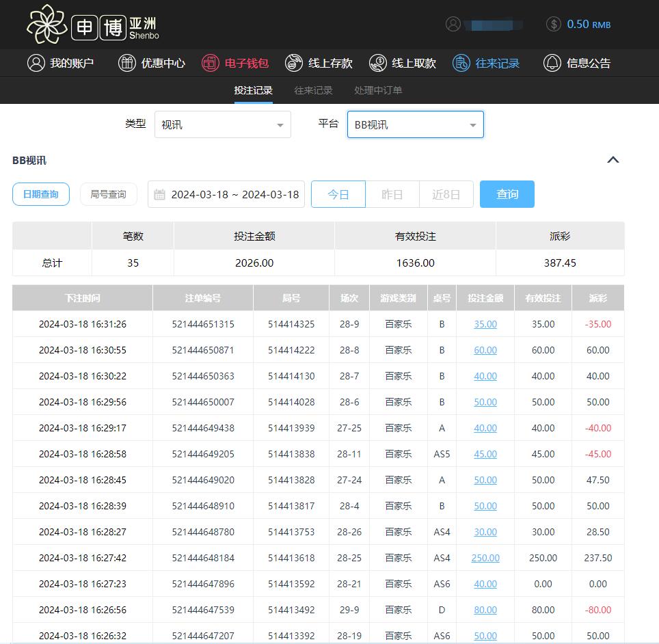Click table number D cell
659x644 pixels.
(442, 610)
